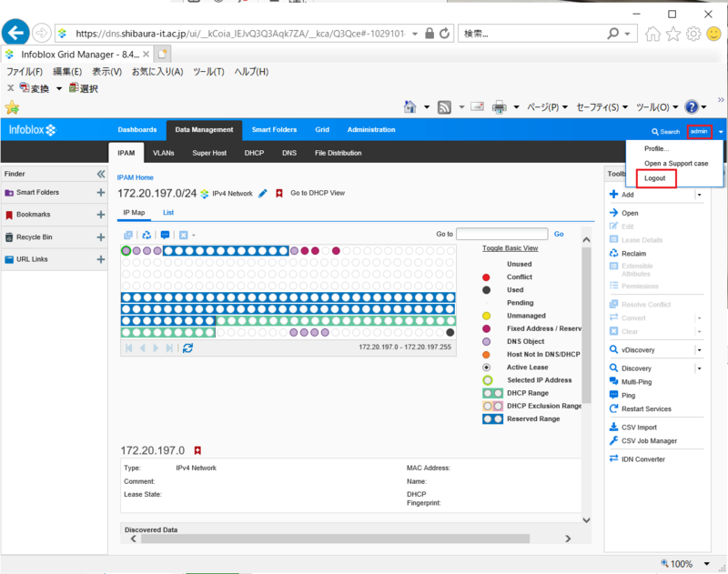This screenshot has width=728, height=574.
Task: Open the Add dropdown arrow in Toolbar
Action: pyautogui.click(x=699, y=195)
